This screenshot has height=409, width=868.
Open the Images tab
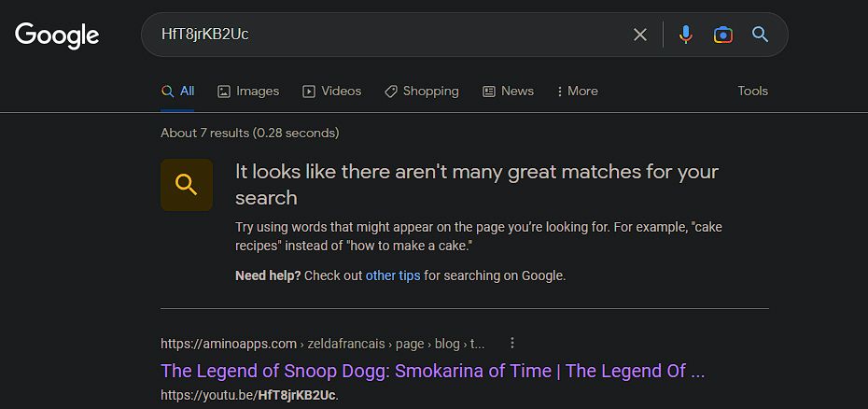(x=248, y=91)
